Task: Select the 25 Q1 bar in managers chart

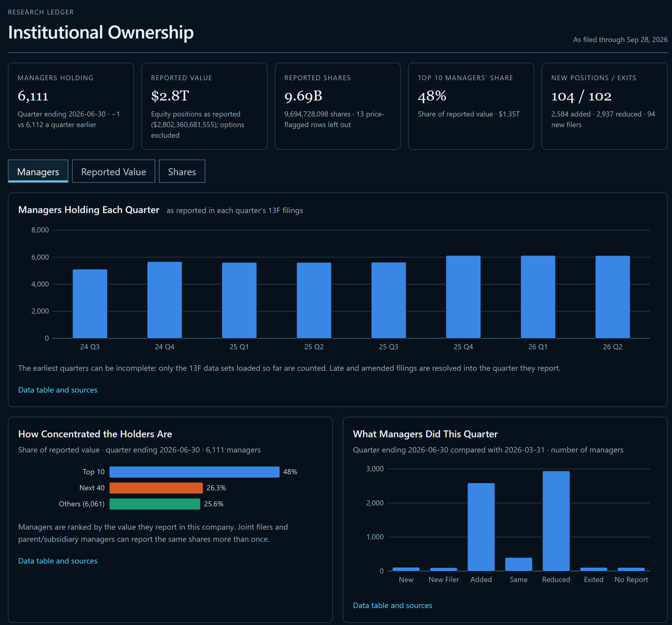Action: [x=239, y=301]
